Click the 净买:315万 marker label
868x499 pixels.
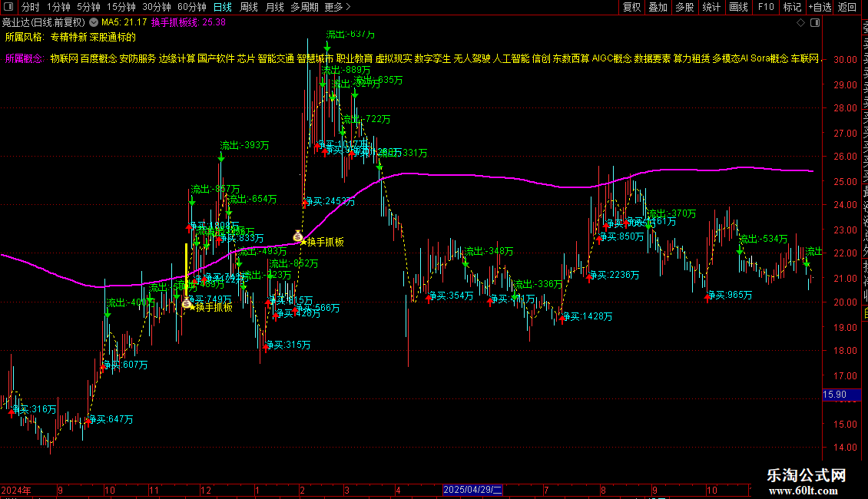288,345
